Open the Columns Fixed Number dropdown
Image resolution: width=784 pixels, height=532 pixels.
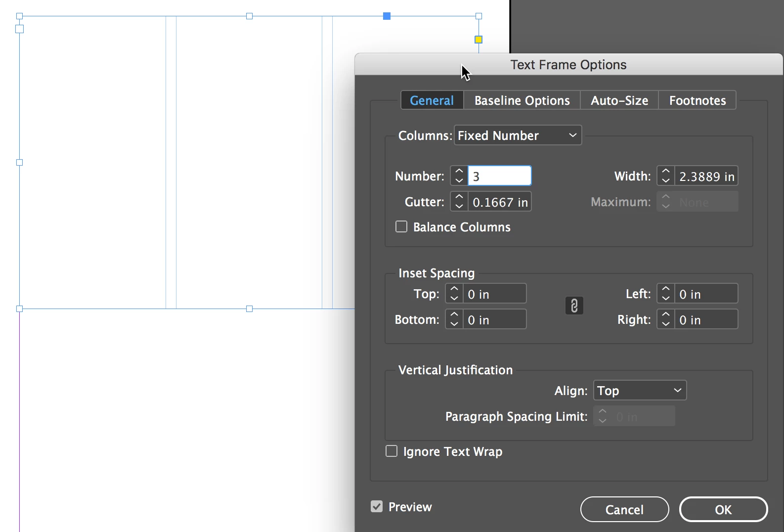click(518, 135)
